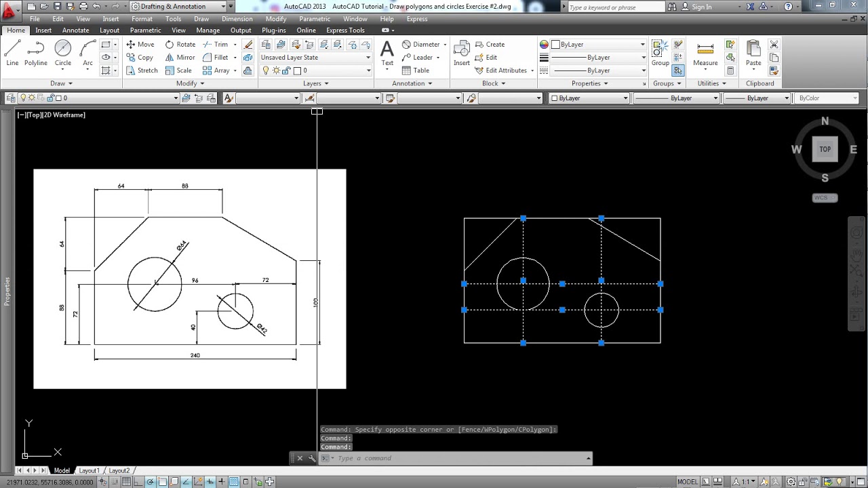Select the Scale tool

click(178, 70)
